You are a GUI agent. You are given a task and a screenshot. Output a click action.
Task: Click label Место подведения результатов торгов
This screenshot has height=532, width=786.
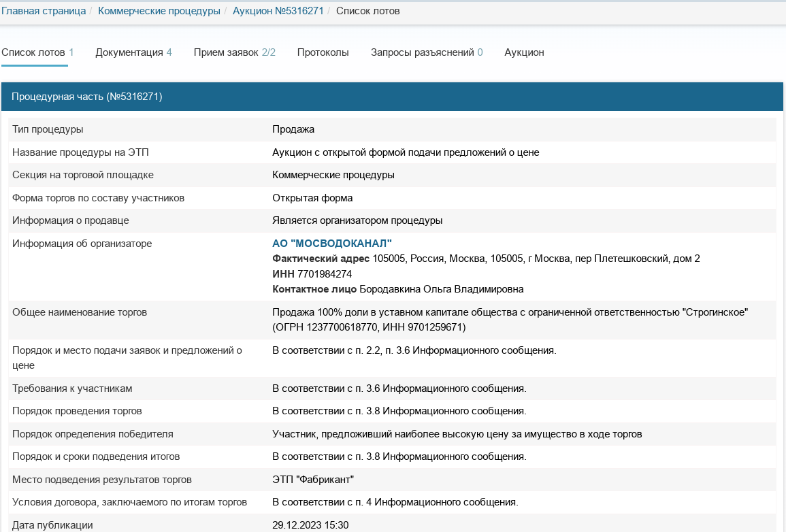102,480
